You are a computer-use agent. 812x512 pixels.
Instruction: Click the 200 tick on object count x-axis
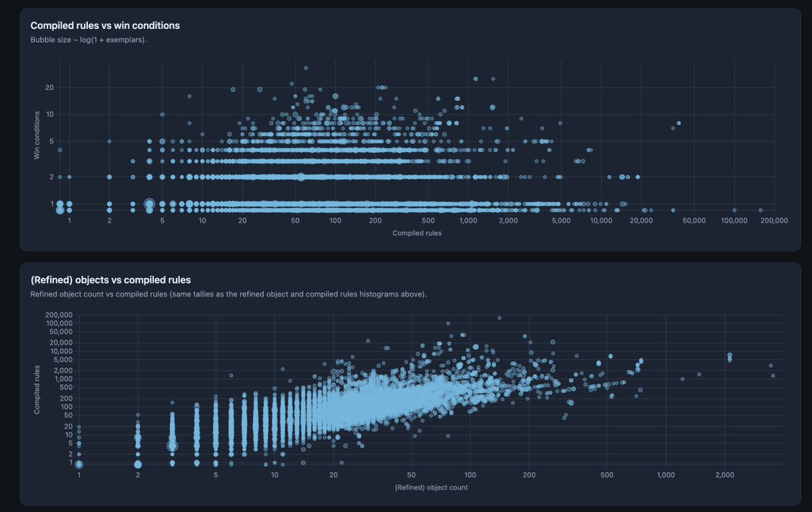[529, 475]
